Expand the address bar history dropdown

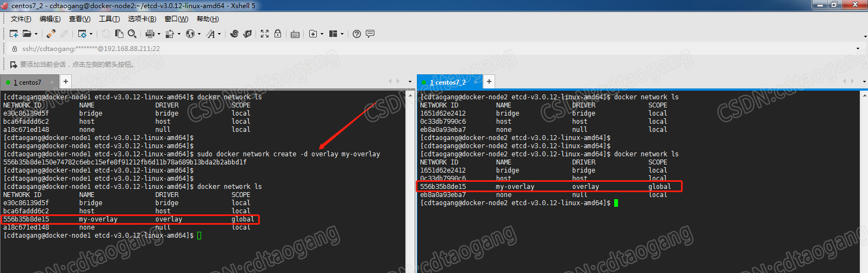point(858,49)
